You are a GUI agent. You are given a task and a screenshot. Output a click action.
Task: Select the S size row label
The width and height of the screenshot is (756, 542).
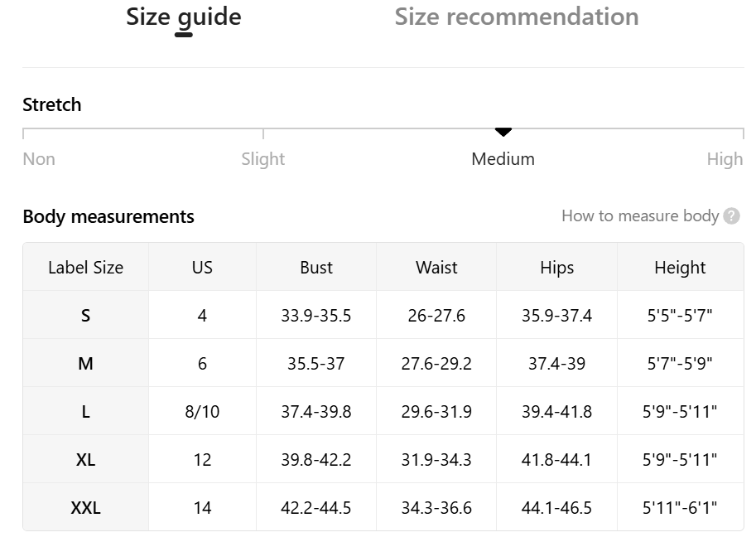(85, 316)
